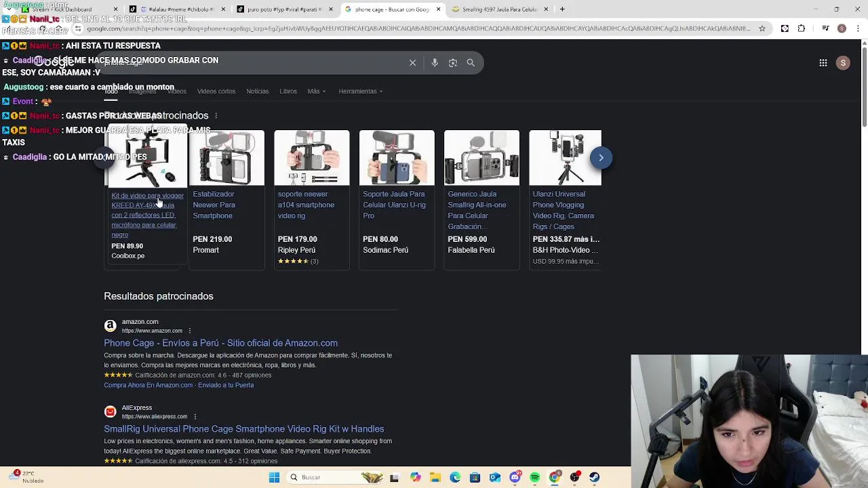Launch Copilot from taskbar
868x488 pixels.
415,478
